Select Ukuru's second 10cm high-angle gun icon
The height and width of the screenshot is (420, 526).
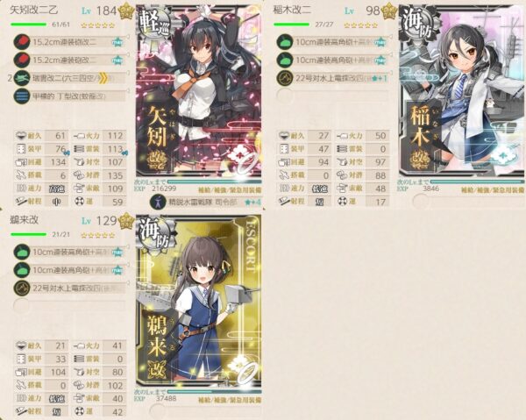coord(22,270)
